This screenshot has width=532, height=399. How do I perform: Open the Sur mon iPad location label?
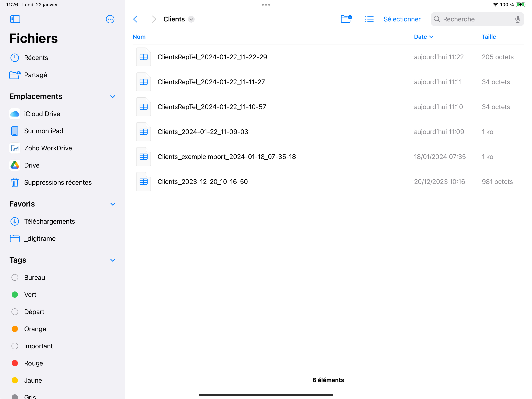point(44,131)
